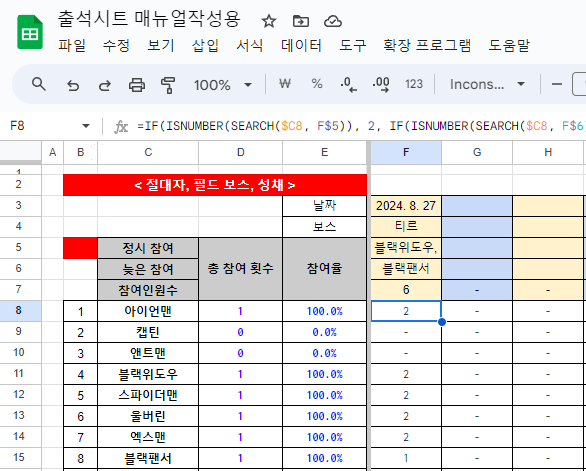Print the spreadsheet
This screenshot has width=586, height=471.
(x=137, y=85)
